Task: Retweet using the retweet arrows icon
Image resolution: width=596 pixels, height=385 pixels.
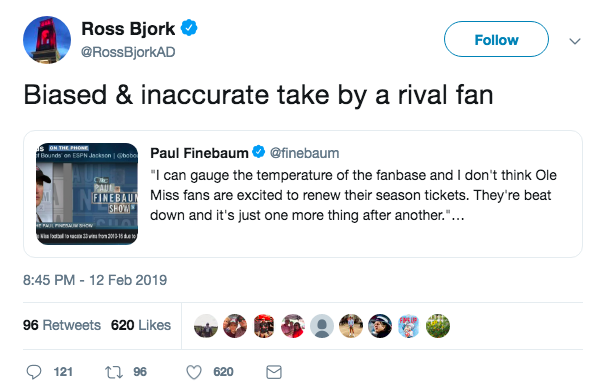Action: tap(114, 372)
